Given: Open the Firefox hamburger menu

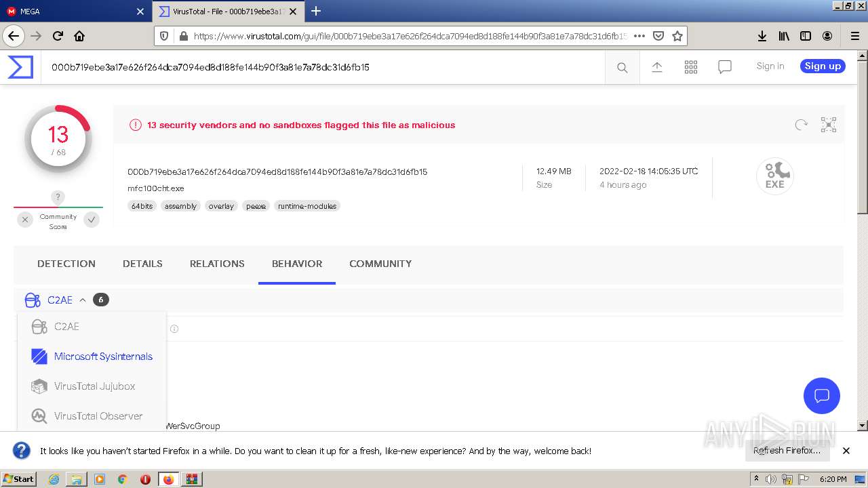Looking at the screenshot, I should tap(854, 36).
